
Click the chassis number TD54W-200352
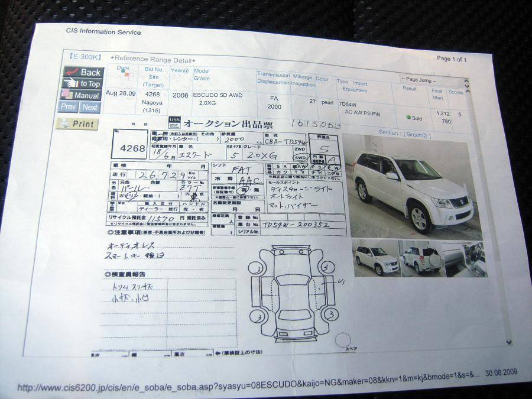[x=295, y=224]
